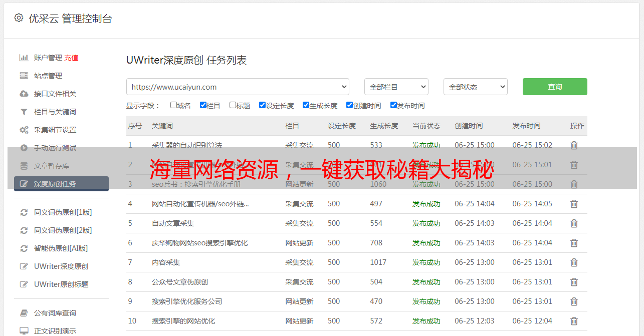Open 采集细节设置 sidebar item
This screenshot has width=644, height=336.
click(55, 130)
